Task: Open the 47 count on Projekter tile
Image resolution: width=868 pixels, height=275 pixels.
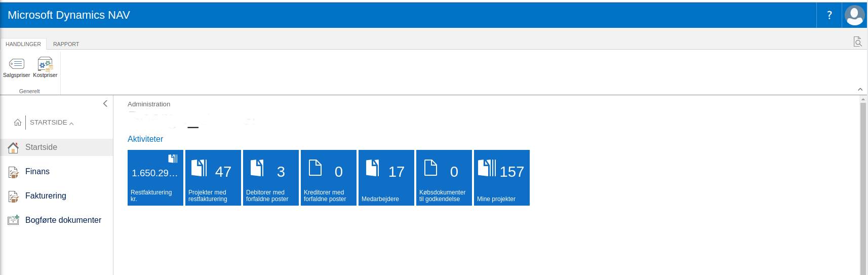Action: [x=223, y=172]
